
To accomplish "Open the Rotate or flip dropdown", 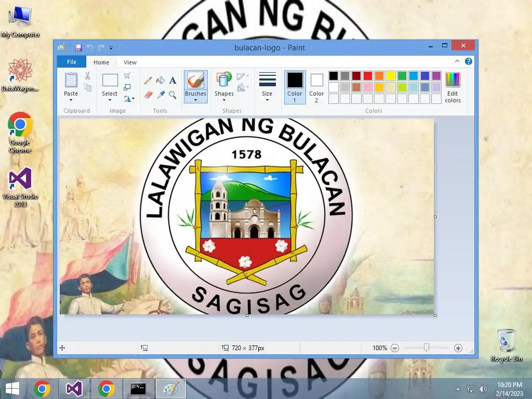I will pyautogui.click(x=129, y=99).
